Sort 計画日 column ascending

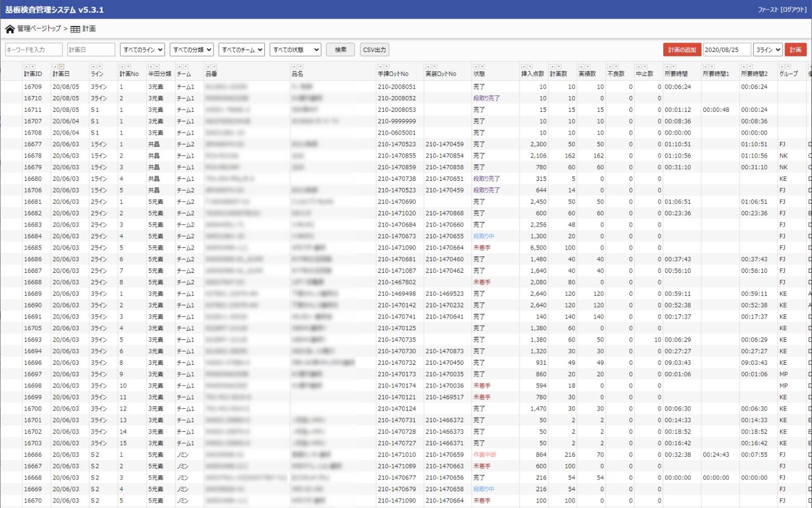coord(55,67)
